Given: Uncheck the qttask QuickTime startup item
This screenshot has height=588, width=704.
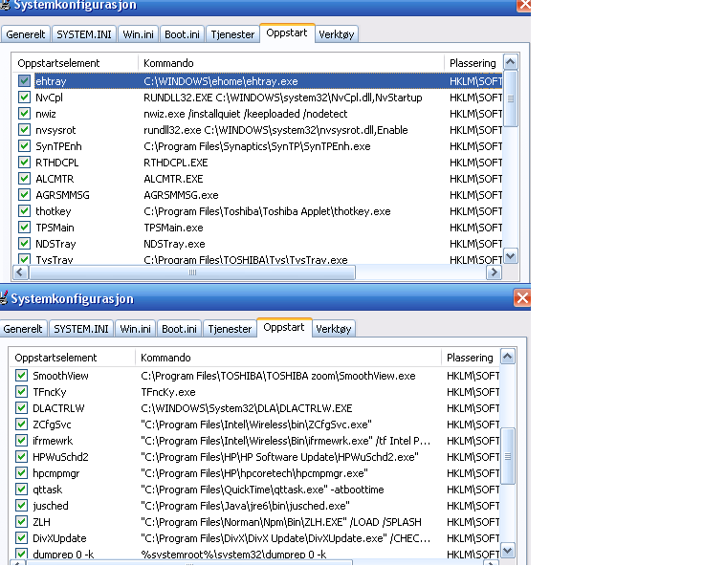Looking at the screenshot, I should tap(21, 490).
